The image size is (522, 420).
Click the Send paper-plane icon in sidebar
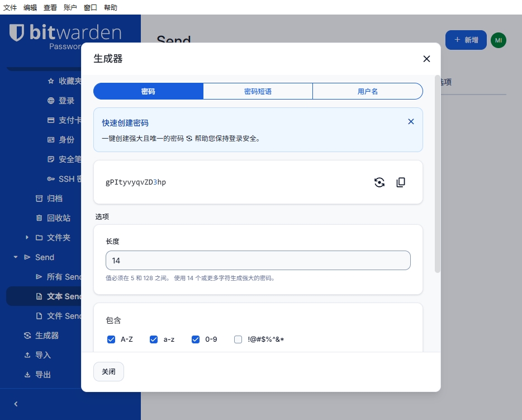pyautogui.click(x=27, y=257)
